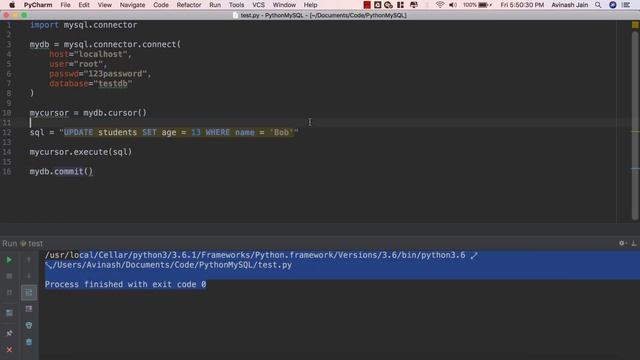Open the Window menu
640x360 pixels.
coord(284,5)
